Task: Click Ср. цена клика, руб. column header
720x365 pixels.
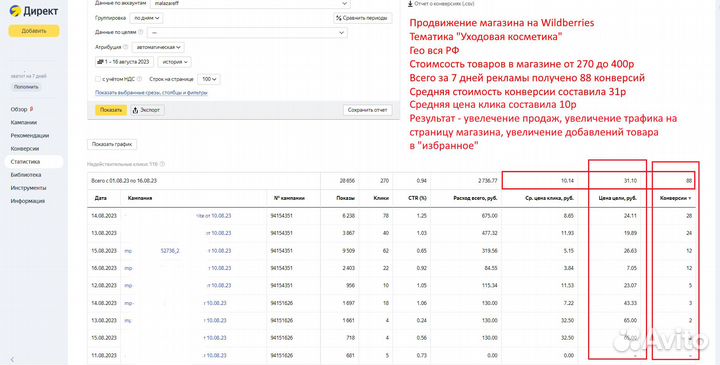Action: (x=550, y=198)
